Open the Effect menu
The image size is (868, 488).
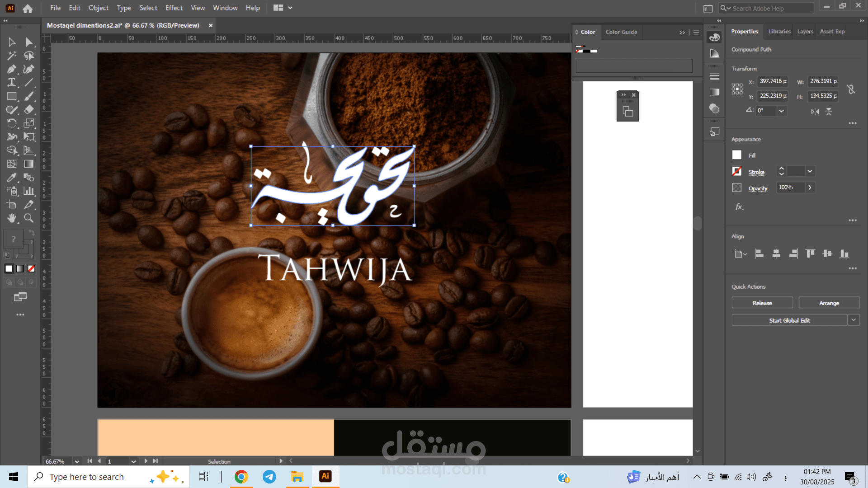[174, 8]
